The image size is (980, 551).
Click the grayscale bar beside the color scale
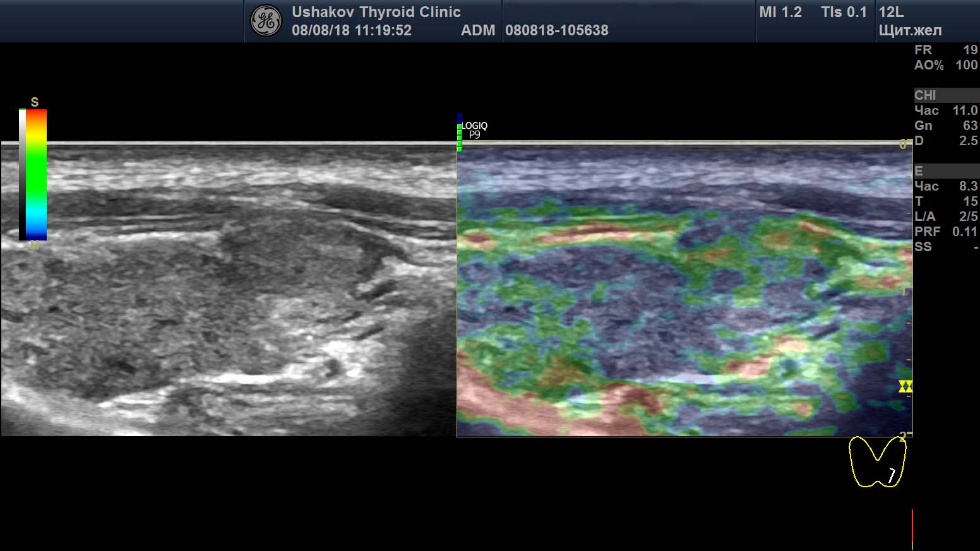point(22,174)
